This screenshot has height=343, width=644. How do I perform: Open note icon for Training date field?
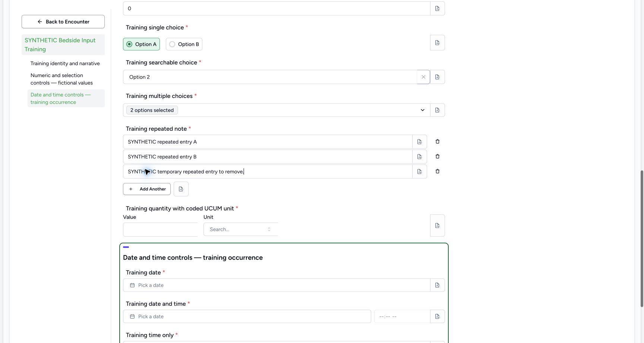pos(437,285)
